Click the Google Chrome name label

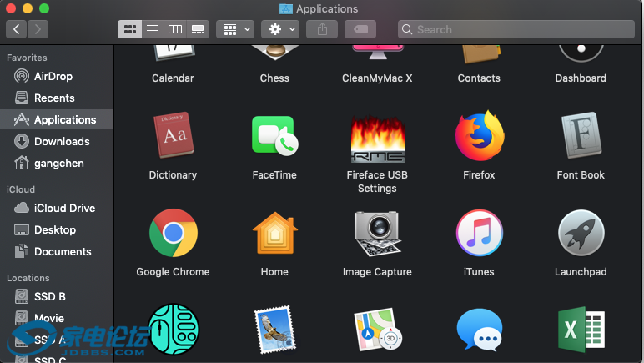pos(173,272)
